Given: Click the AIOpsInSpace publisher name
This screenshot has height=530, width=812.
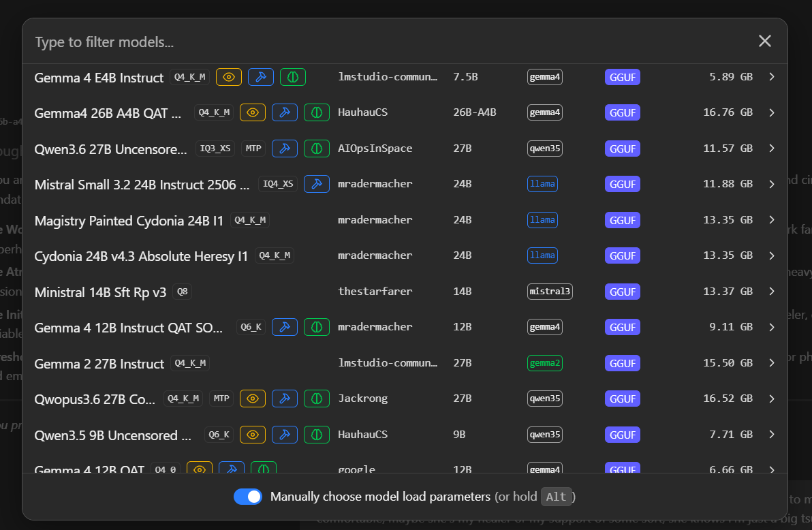Looking at the screenshot, I should click(375, 149).
